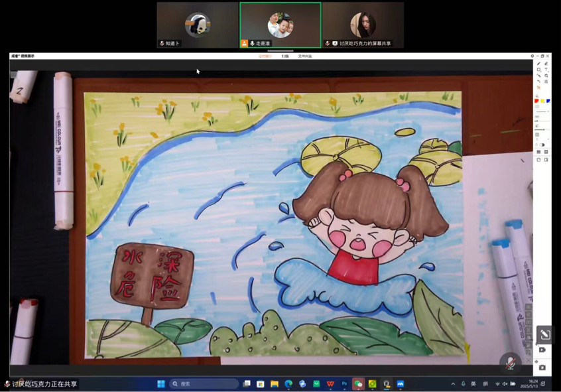
Task: Toggle the switch in the annotation panel
Action: point(542,145)
